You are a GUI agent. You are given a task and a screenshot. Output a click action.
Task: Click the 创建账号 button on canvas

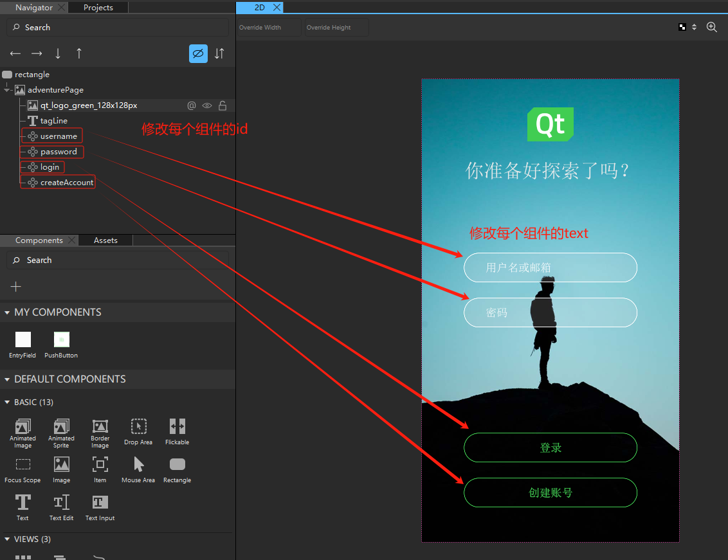pos(550,492)
